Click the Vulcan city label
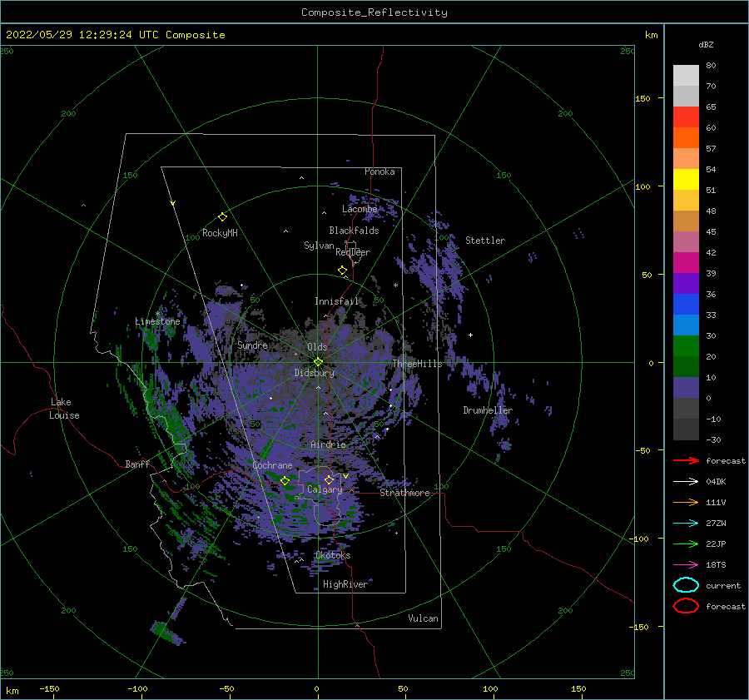Screen dimensions: 749x700 (424, 618)
